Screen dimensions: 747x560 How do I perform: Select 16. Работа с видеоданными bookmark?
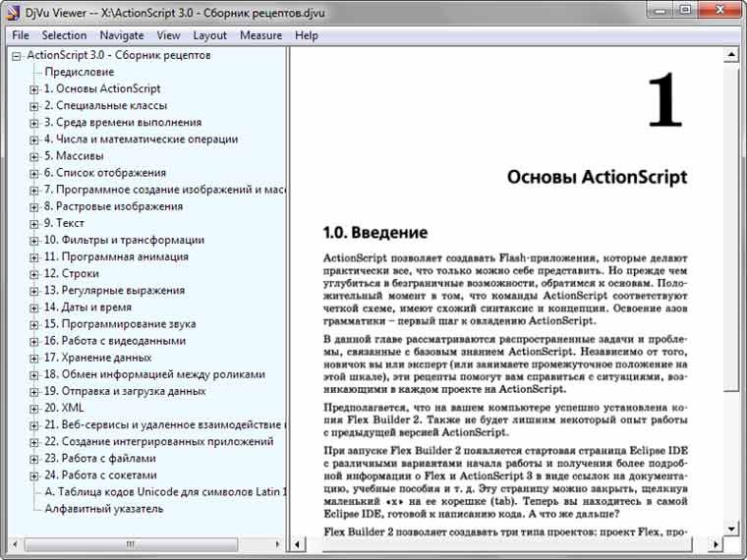pos(115,341)
